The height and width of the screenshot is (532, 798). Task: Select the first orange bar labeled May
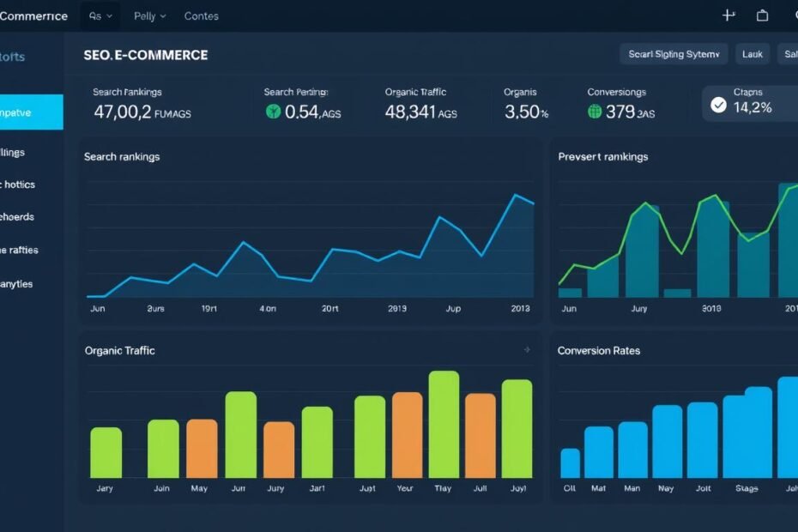point(202,448)
